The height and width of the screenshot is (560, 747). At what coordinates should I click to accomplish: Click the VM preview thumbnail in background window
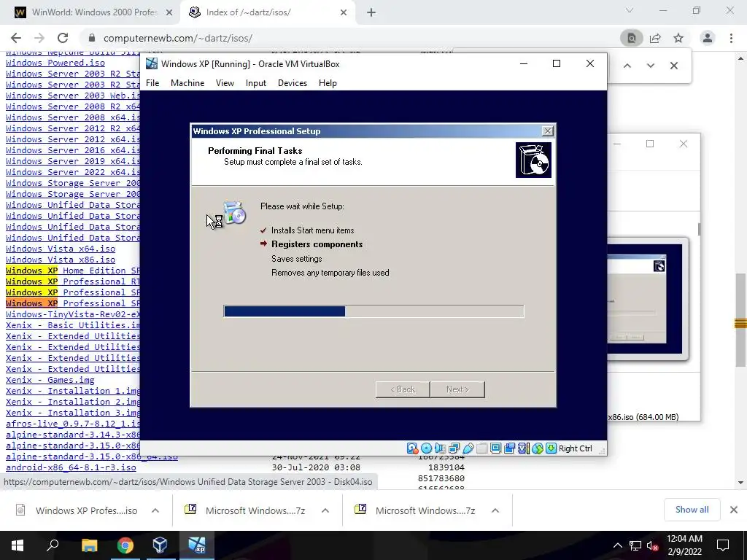click(x=648, y=299)
